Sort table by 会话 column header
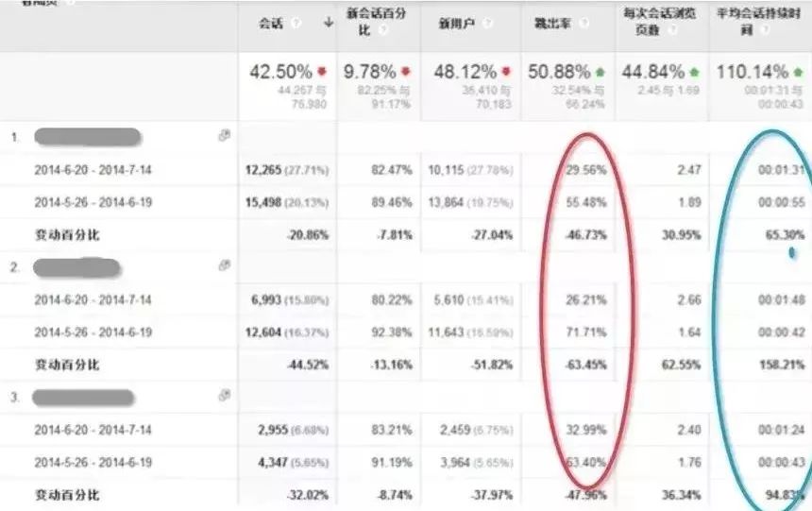The height and width of the screenshot is (511, 812). [x=271, y=24]
